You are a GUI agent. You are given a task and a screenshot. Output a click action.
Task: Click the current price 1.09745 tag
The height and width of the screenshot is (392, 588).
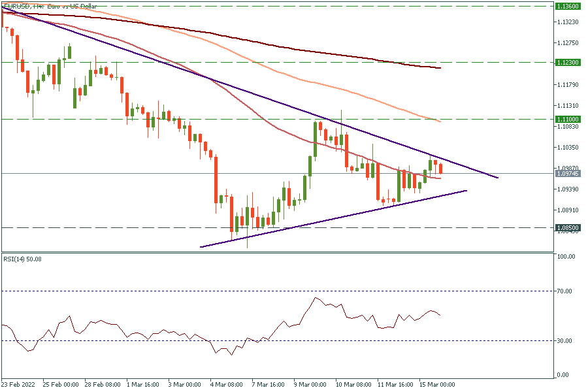[x=565, y=174]
